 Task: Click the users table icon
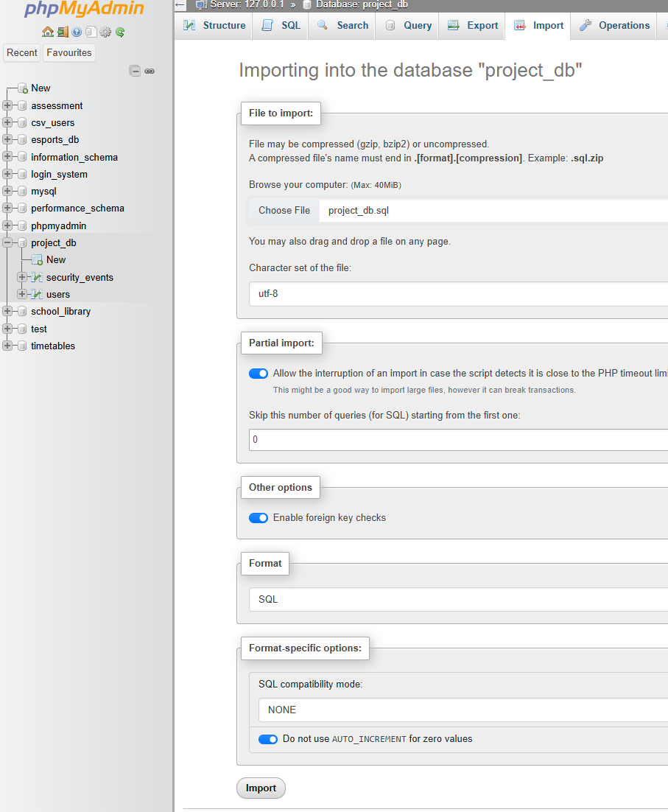click(x=37, y=295)
